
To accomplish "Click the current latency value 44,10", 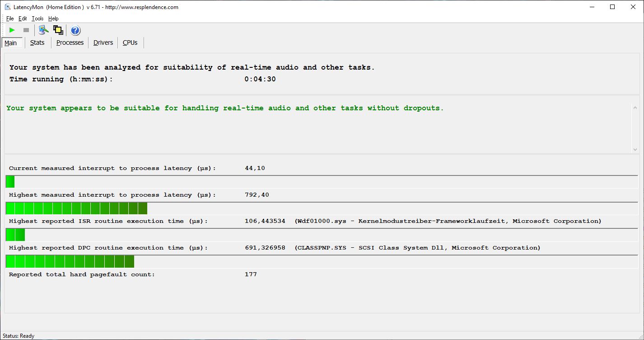I will [255, 168].
